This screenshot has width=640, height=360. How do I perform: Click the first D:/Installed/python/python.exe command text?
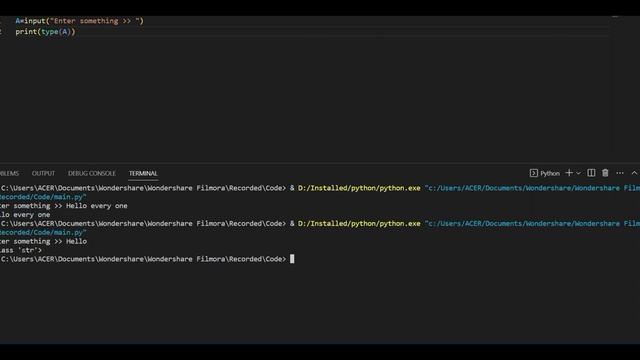359,188
